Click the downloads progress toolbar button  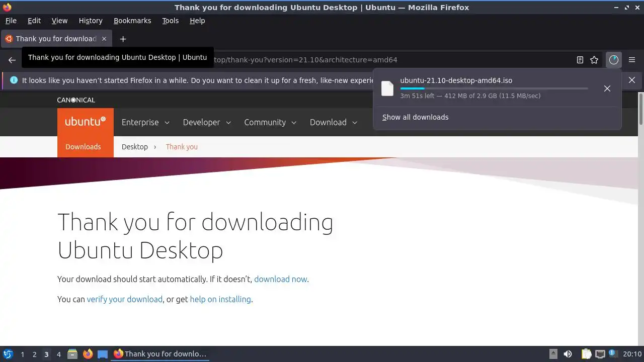[x=614, y=60]
